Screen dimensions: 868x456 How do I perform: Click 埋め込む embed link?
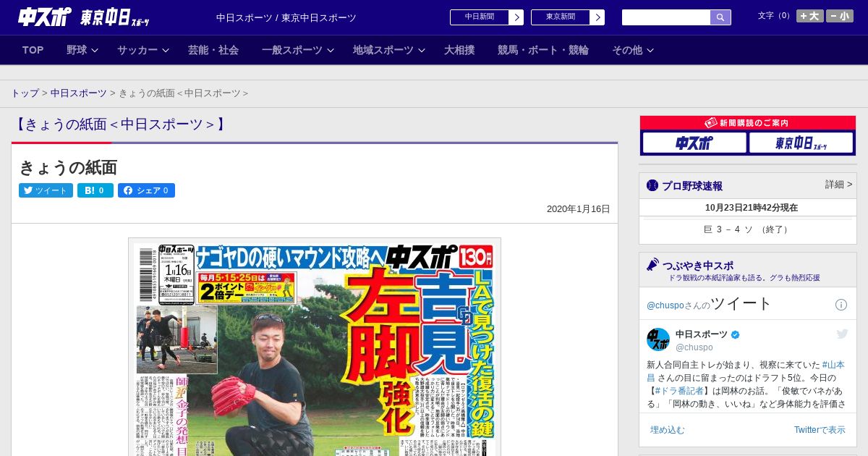coord(667,429)
